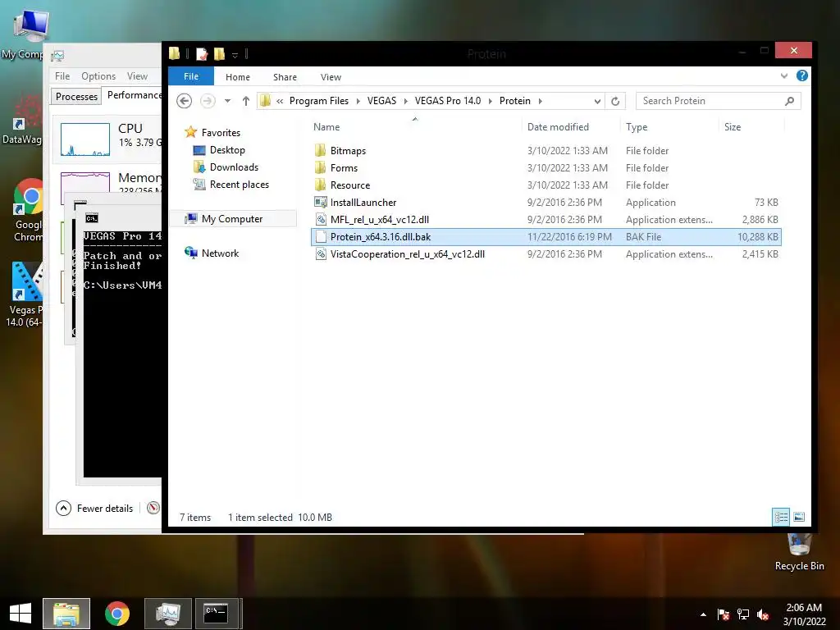The width and height of the screenshot is (840, 630).
Task: Open the Home ribbon tab
Action: [x=238, y=77]
